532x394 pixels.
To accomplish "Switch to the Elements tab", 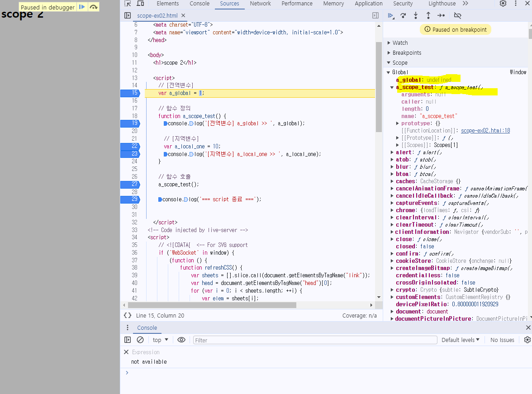I will point(167,4).
